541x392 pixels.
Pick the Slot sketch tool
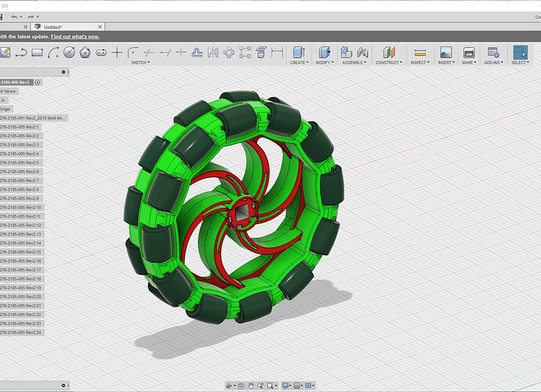[101, 53]
